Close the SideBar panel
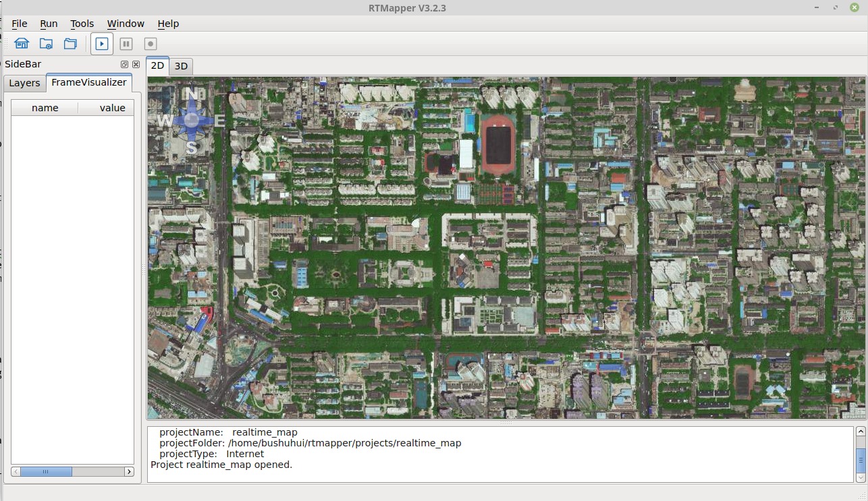This screenshot has height=501, width=868. point(136,65)
